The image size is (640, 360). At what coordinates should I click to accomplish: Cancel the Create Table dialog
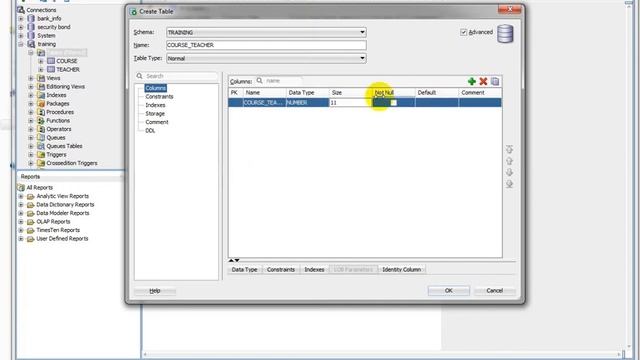coord(495,291)
